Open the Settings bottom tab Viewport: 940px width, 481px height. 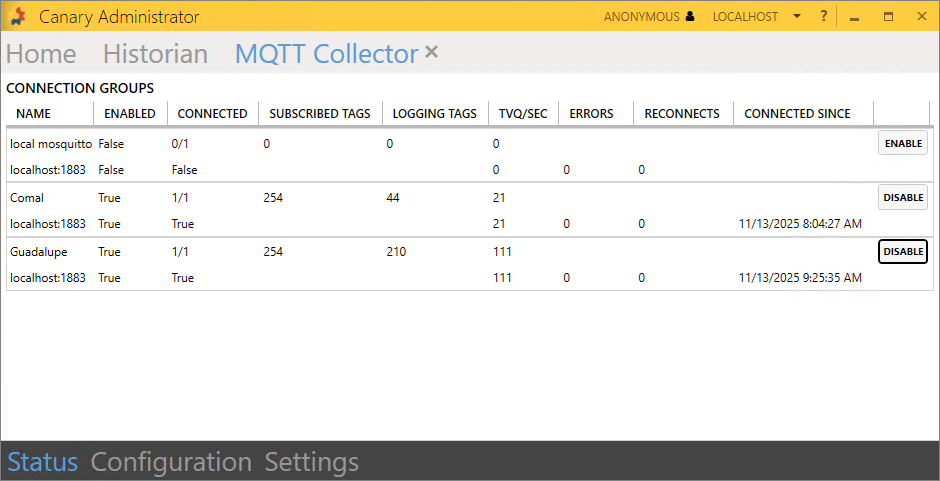click(312, 462)
